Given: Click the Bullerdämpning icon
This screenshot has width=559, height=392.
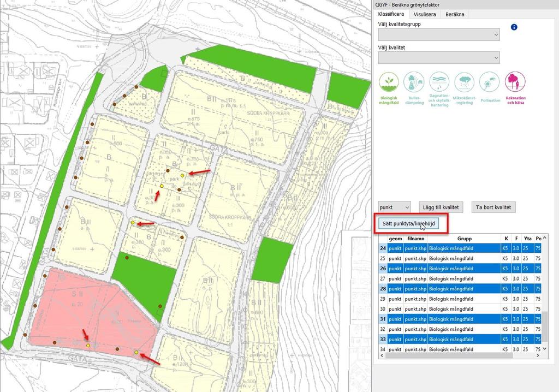Looking at the screenshot, I should coord(414,82).
